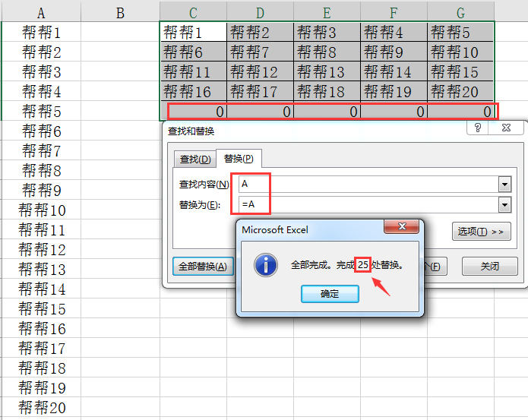Screen dimensions: 528x420
Task: Click the 0 cell in column F
Action: tap(394, 111)
